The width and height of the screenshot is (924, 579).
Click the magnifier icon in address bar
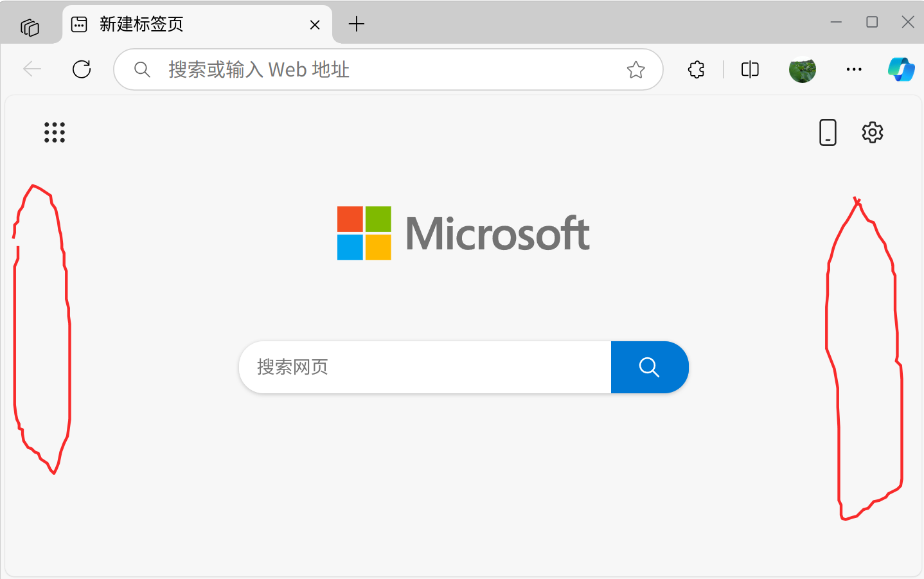pos(142,69)
